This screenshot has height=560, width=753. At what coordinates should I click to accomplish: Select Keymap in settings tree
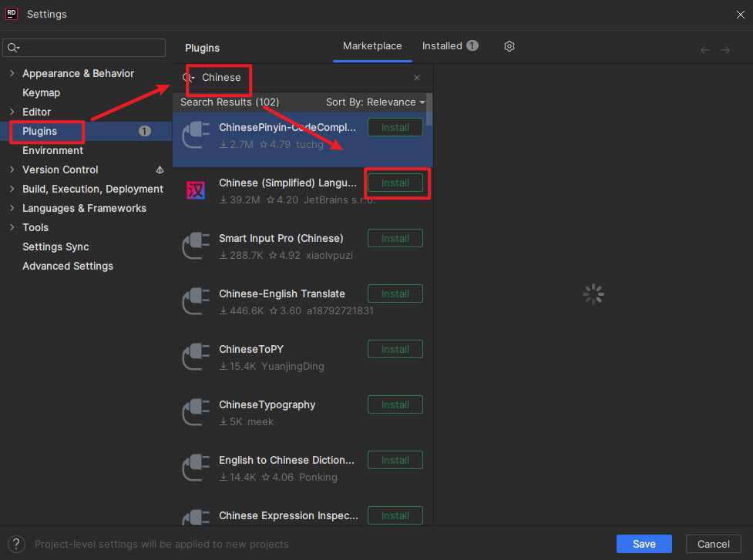pyautogui.click(x=42, y=92)
